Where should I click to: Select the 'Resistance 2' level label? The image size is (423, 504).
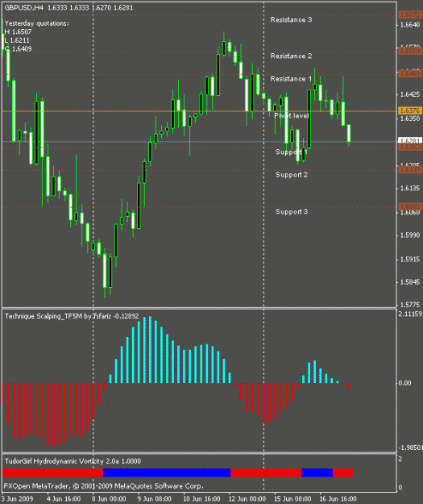[291, 56]
